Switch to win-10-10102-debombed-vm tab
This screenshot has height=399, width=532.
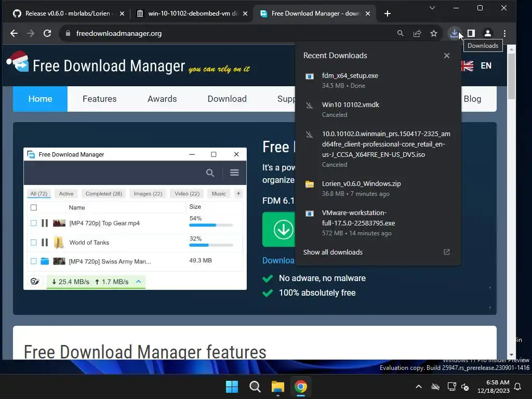pos(193,14)
